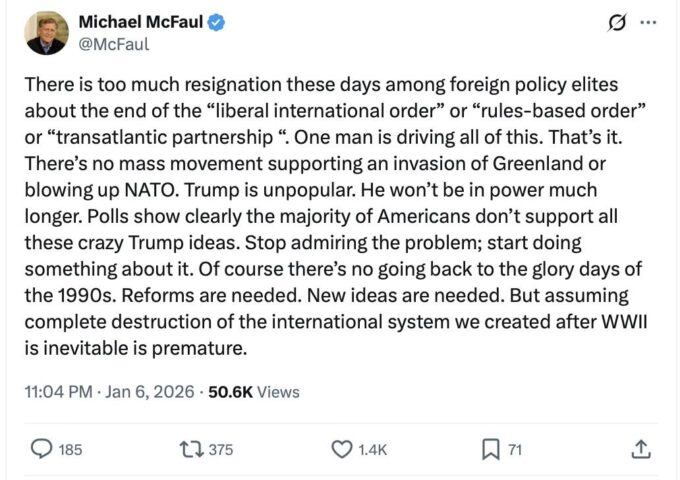680x480 pixels.
Task: Click the blue verified badge
Action: (x=216, y=23)
